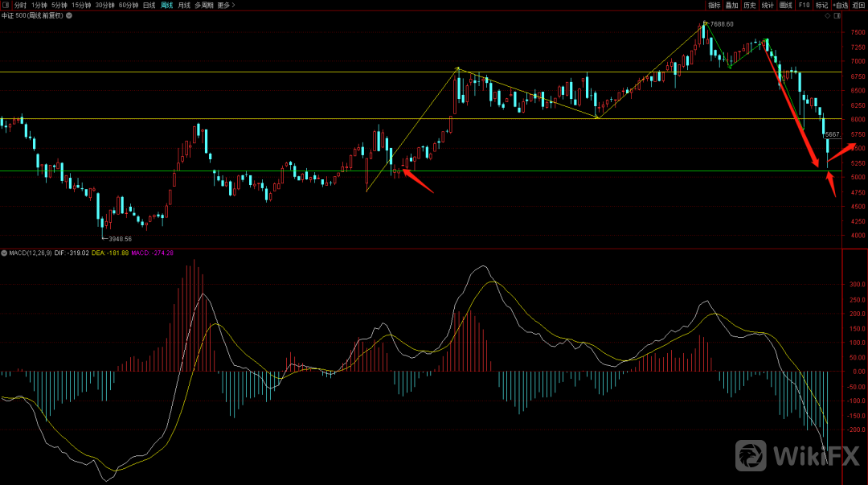Switch to 60分钟 period
The image size is (868, 485).
click(x=129, y=5)
